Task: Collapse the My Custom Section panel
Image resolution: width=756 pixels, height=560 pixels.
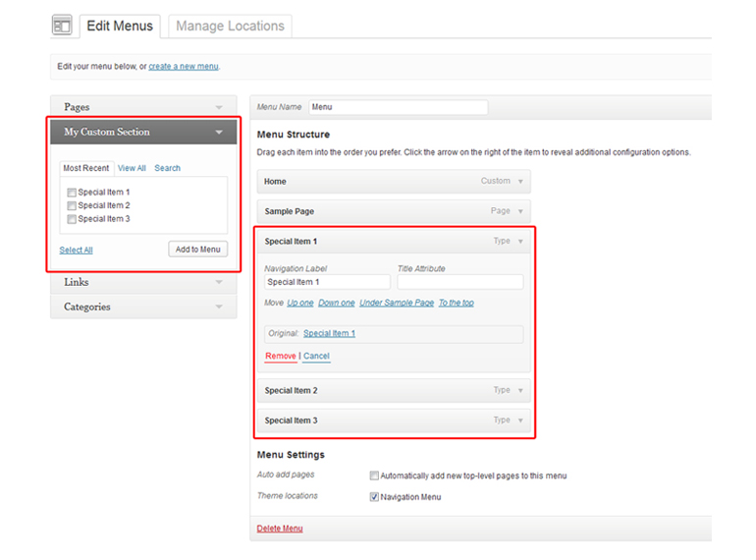Action: (219, 132)
